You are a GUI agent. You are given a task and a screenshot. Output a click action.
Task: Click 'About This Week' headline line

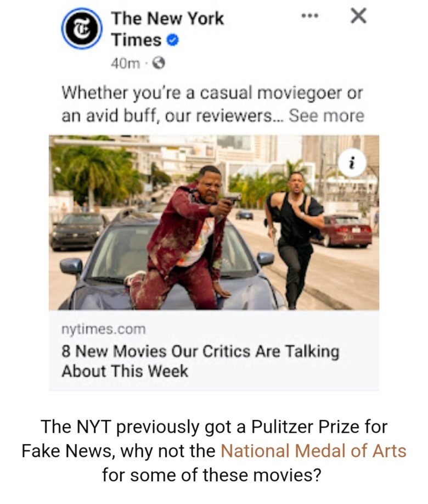click(x=125, y=371)
